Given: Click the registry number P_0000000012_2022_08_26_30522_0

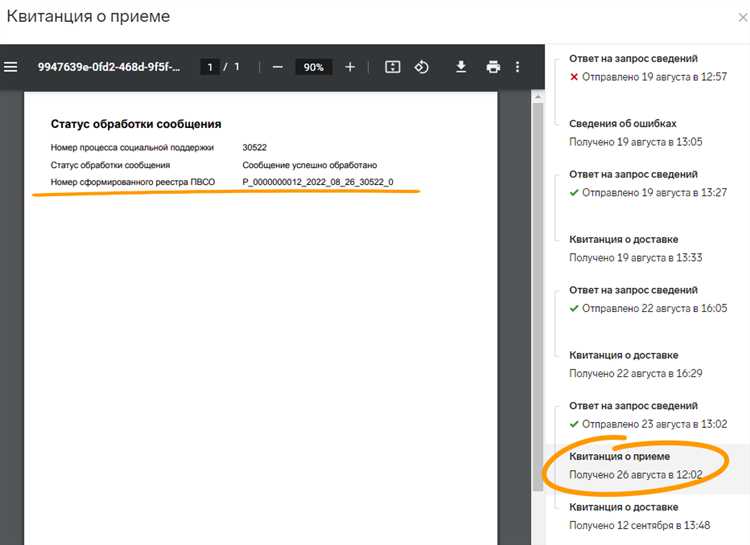Looking at the screenshot, I should [317, 182].
